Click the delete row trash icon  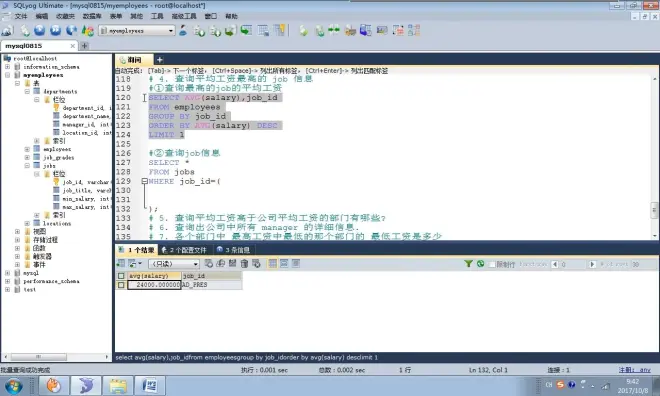(x=244, y=264)
